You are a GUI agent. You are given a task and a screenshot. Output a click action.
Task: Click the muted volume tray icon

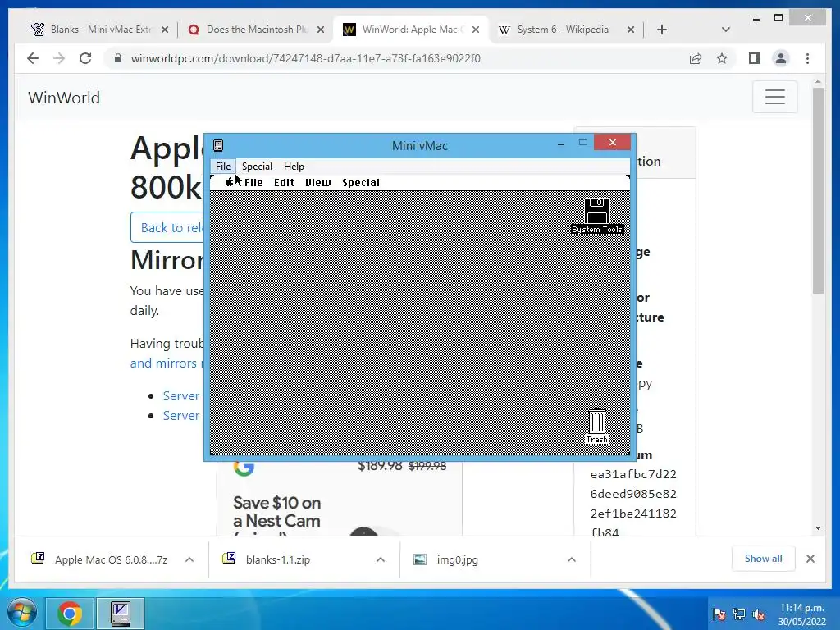pyautogui.click(x=758, y=614)
